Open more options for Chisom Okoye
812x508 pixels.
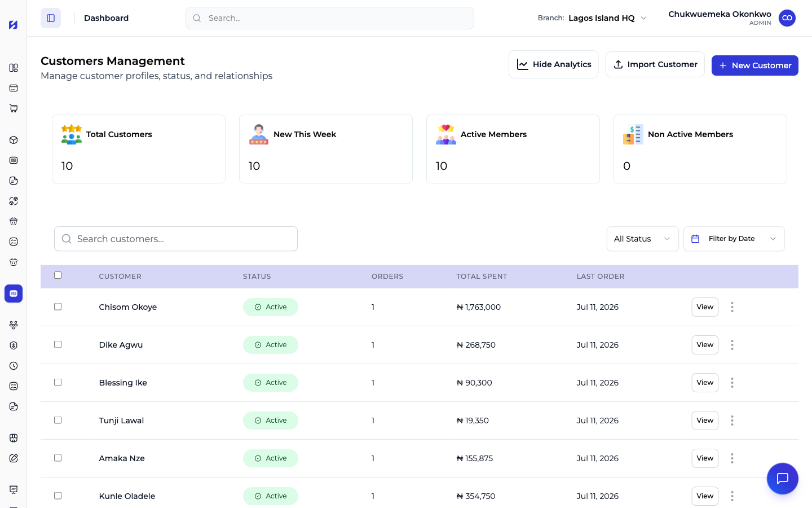click(732, 307)
